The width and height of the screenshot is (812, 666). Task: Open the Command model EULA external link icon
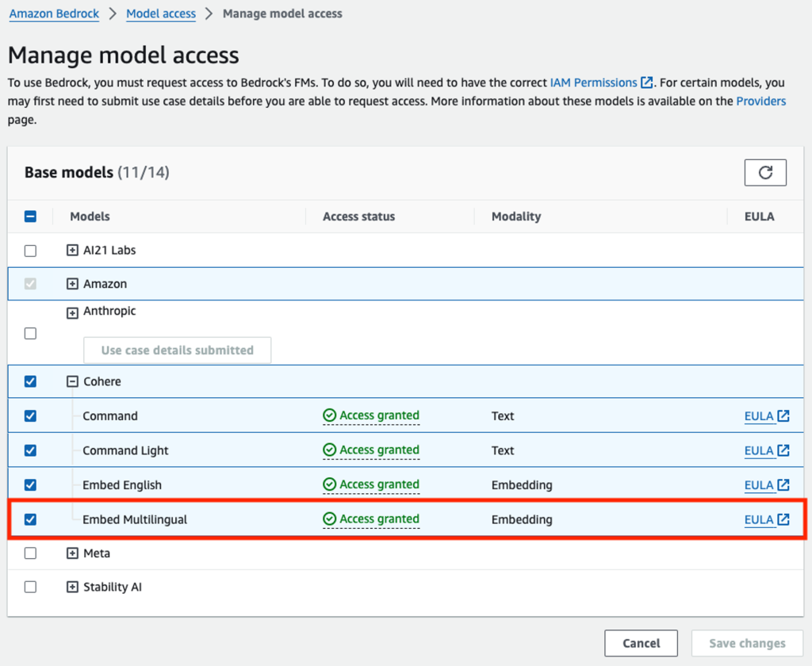[x=783, y=416]
